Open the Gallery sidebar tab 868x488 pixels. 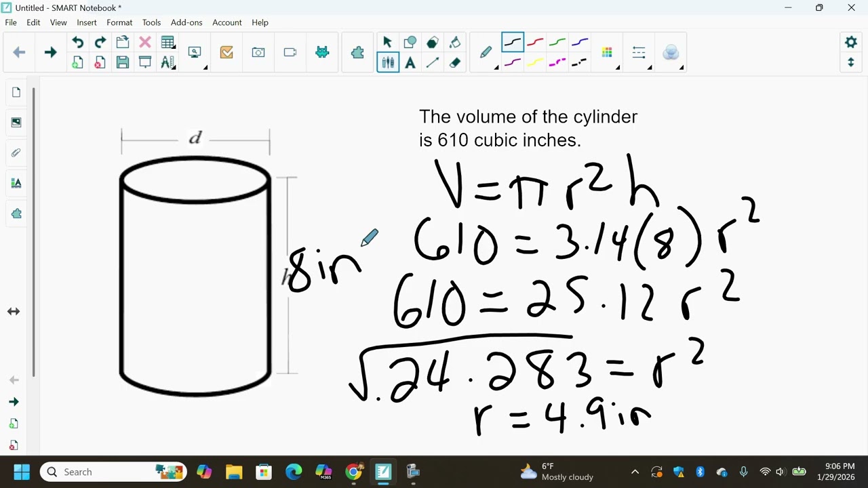tap(16, 123)
